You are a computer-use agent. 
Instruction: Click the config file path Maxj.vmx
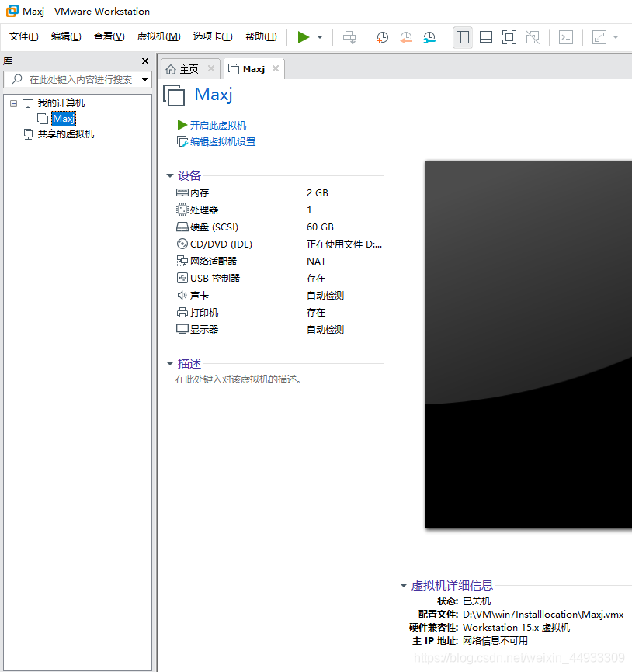[543, 615]
